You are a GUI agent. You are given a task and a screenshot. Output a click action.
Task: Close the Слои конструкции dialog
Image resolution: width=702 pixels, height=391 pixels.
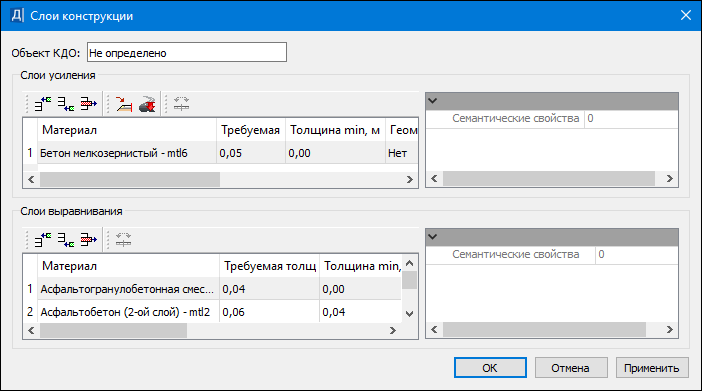(x=686, y=15)
